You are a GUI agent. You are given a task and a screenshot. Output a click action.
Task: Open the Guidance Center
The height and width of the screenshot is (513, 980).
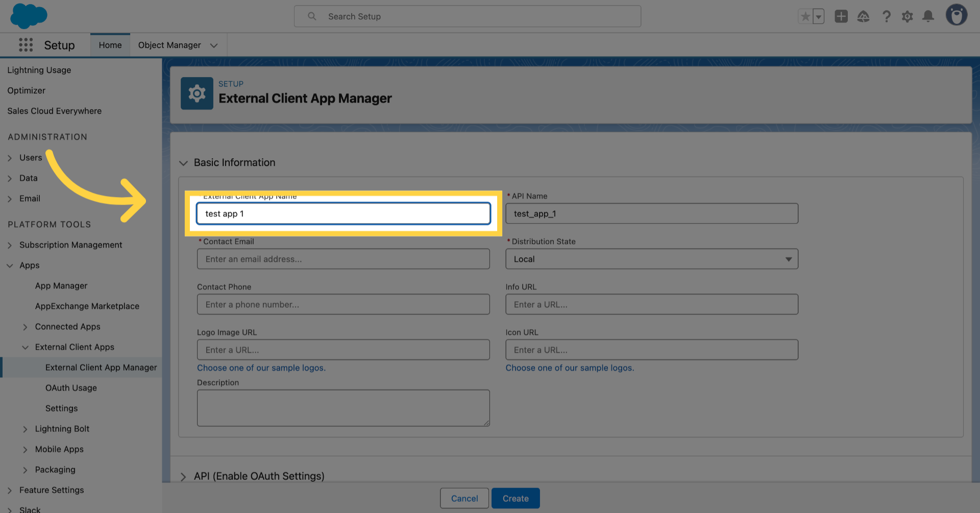863,16
